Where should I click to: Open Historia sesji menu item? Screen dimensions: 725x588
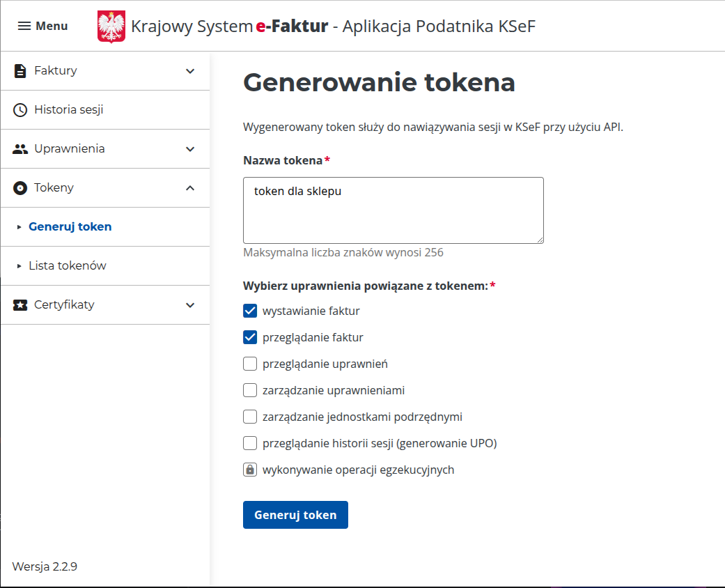click(105, 110)
